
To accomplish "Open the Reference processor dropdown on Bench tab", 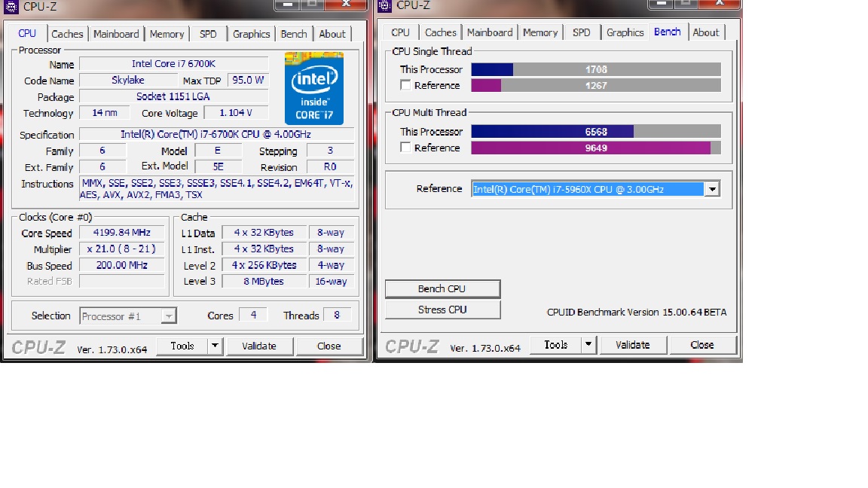I will point(712,189).
